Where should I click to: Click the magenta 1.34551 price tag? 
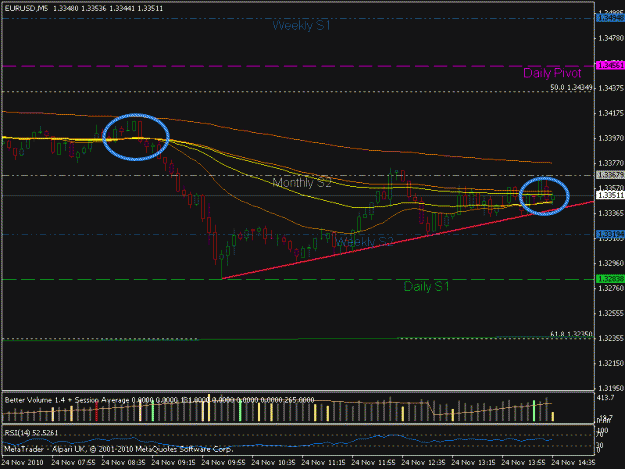[x=610, y=65]
